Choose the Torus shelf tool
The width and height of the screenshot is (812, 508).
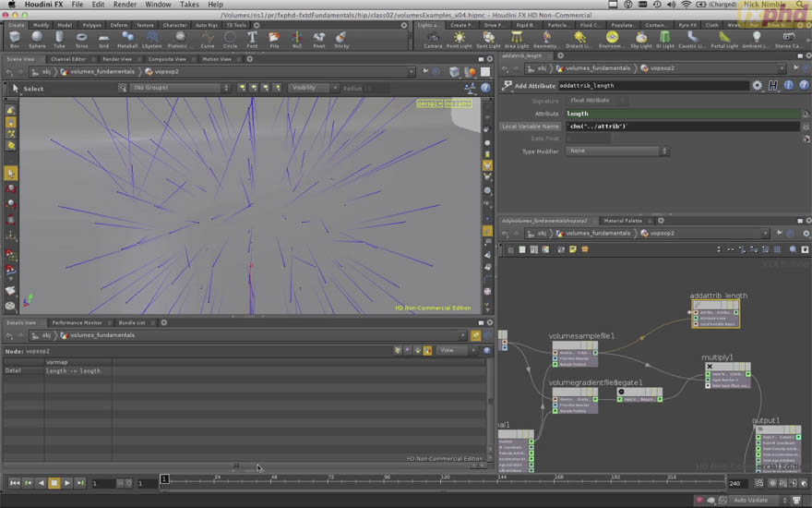coord(81,39)
